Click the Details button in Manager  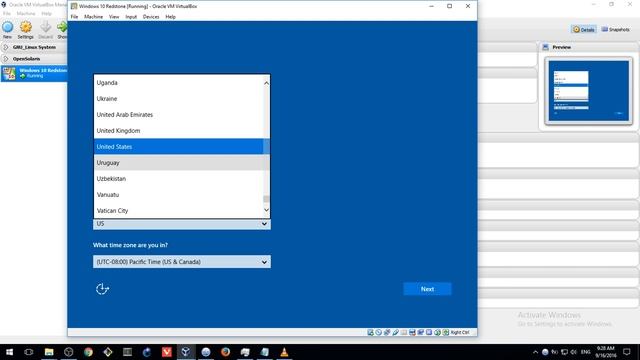584,29
